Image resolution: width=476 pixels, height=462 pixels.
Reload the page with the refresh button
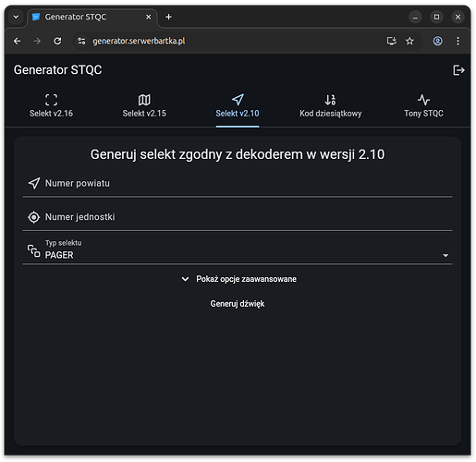(57, 41)
